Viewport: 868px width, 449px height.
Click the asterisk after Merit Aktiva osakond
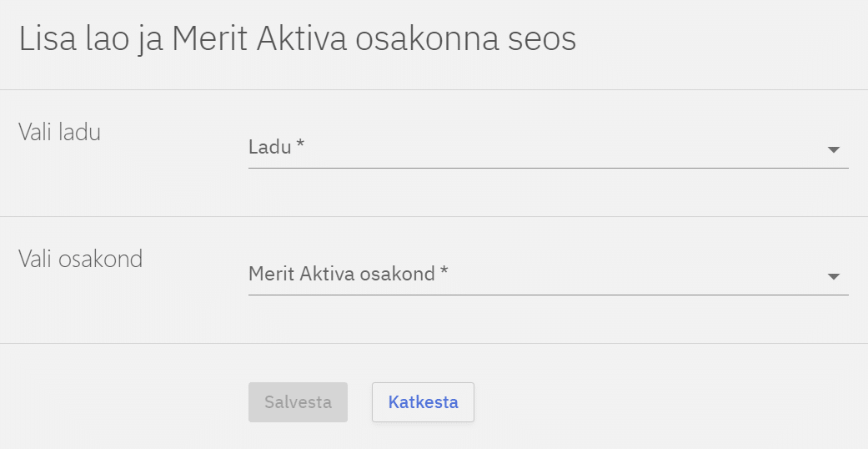point(444,273)
